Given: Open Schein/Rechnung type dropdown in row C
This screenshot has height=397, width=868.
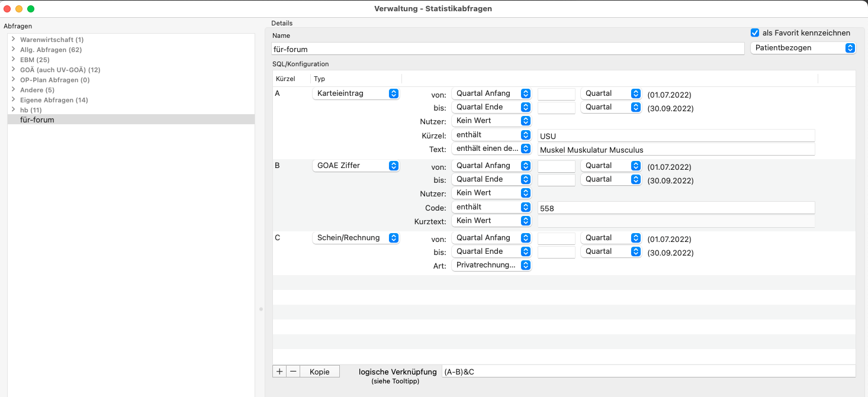Looking at the screenshot, I should pos(356,238).
